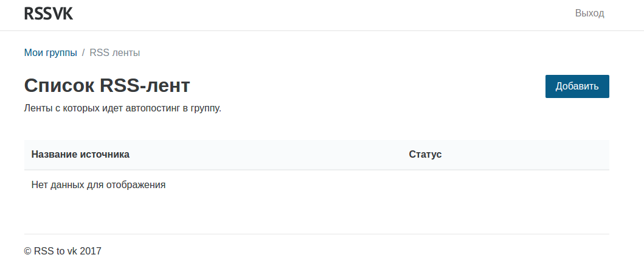
Task: Click the year 2017 in the footer
Action: [x=91, y=251]
